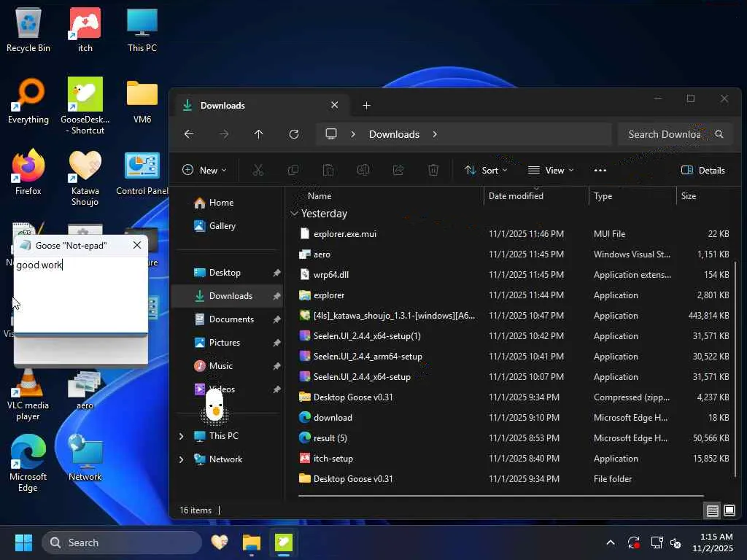Switch to large thumbnails view toggle
747x560 pixels.
729,510
